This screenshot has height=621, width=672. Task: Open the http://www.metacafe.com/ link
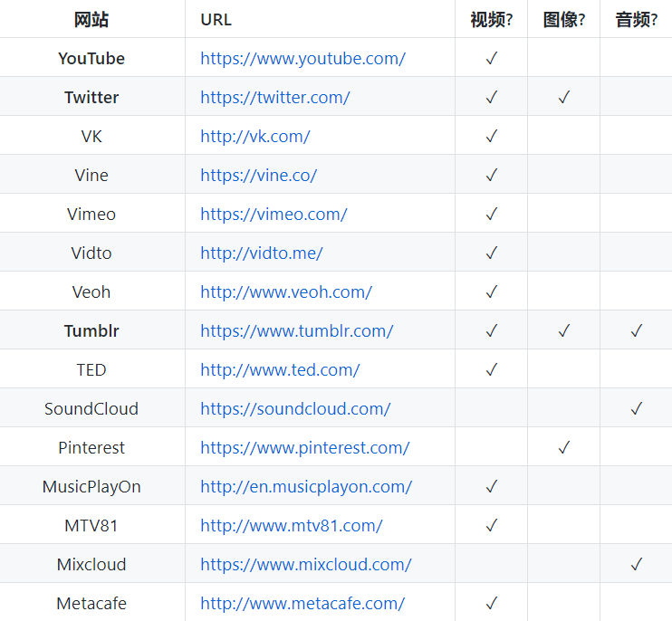tap(302, 604)
